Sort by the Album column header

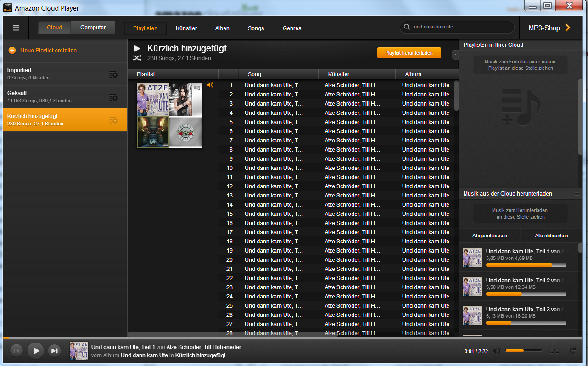tap(427, 74)
